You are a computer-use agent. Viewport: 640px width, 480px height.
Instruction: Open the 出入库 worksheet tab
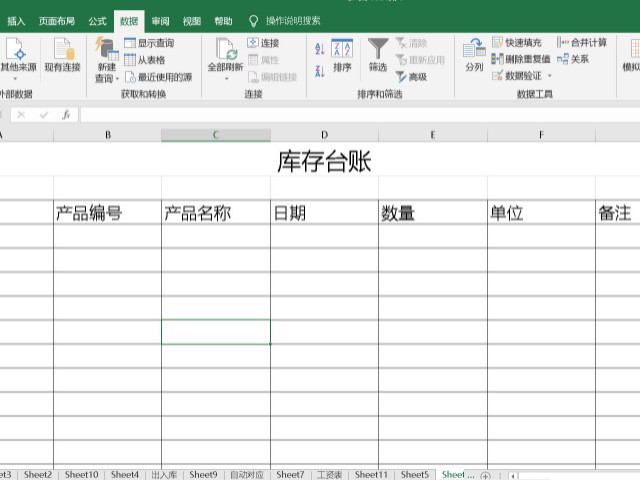click(x=164, y=475)
